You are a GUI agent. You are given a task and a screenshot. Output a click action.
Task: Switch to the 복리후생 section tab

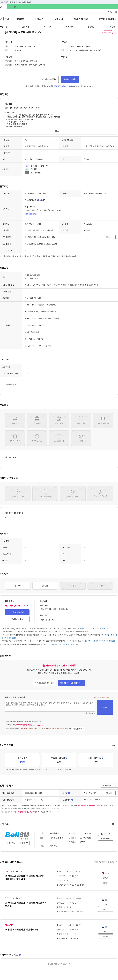(x=69, y=27)
